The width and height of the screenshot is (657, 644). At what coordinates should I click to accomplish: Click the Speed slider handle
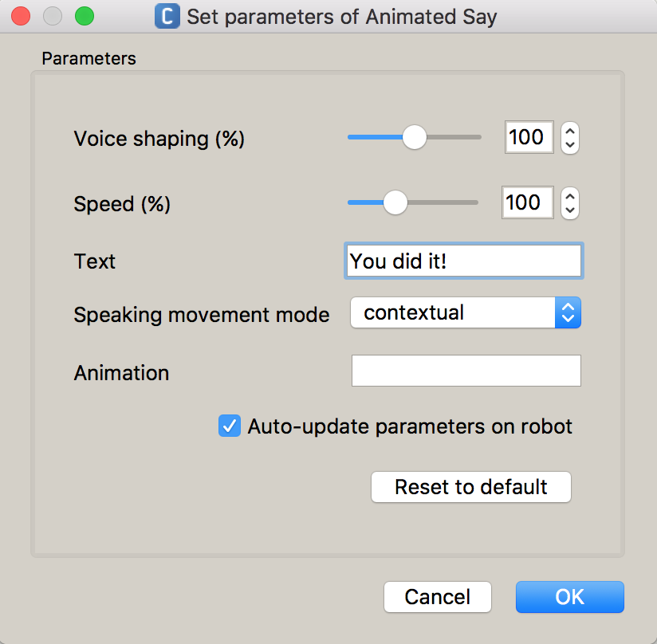[395, 202]
